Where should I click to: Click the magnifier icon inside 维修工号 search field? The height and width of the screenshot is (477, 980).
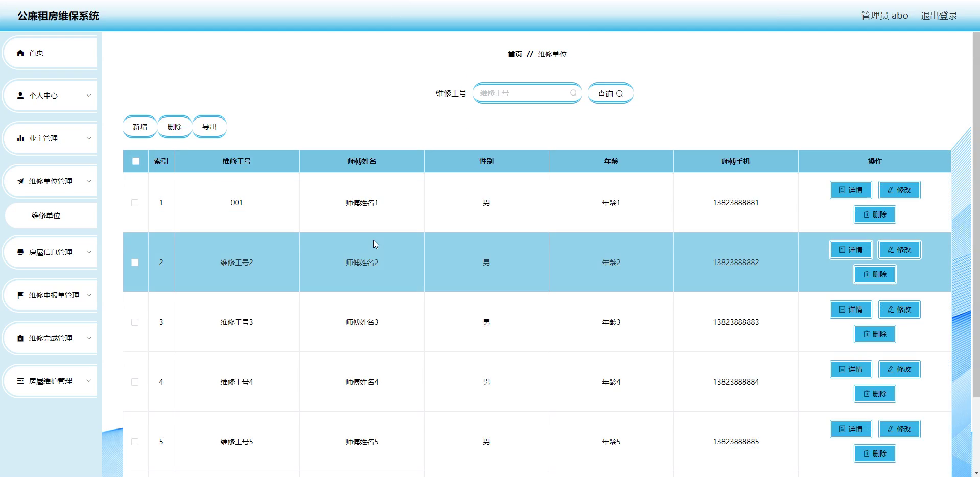pos(573,93)
